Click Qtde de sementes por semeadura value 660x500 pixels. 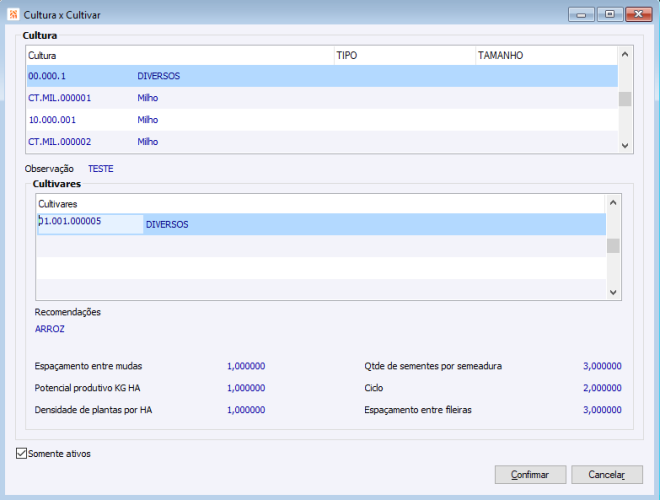pos(602,366)
